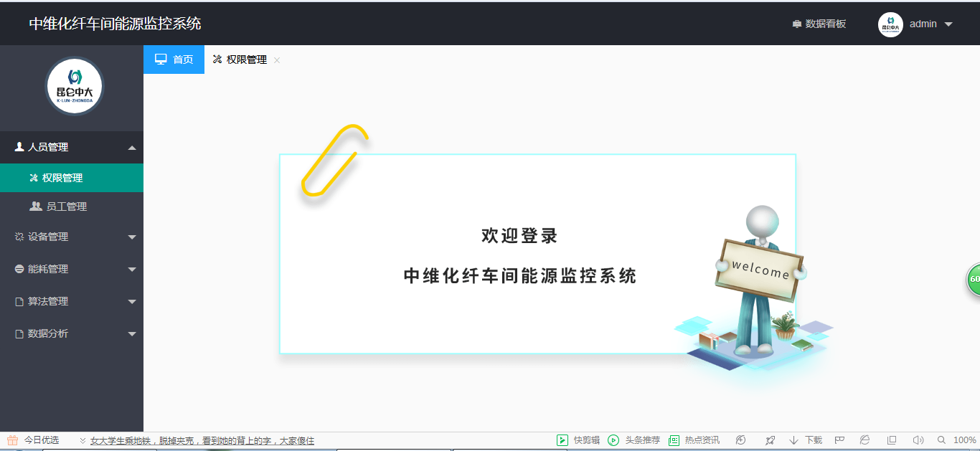Click the 欢迎登录 welcome heading
980x451 pixels.
point(519,236)
